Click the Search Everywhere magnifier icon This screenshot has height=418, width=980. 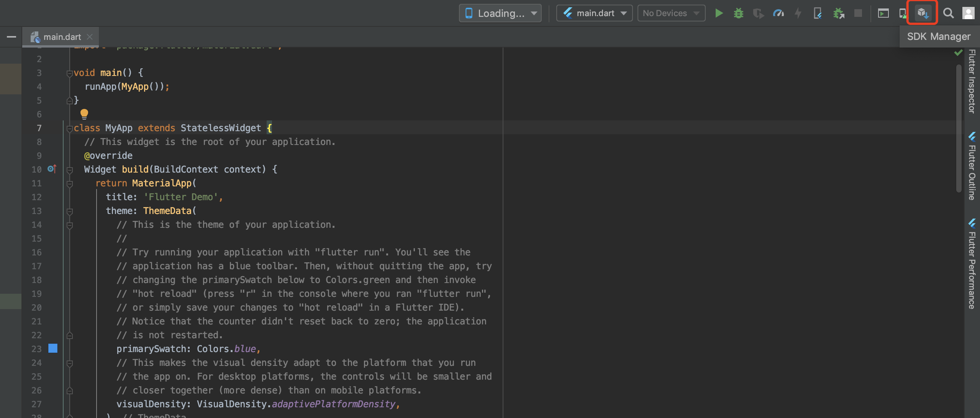pos(948,13)
